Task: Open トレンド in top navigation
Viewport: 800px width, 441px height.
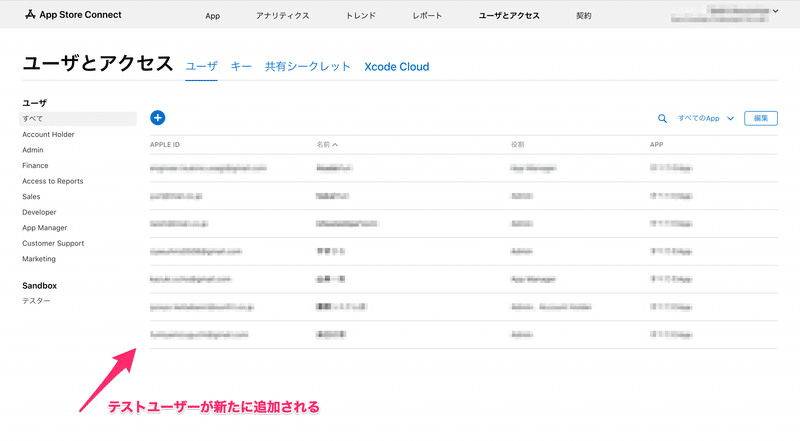Action: pyautogui.click(x=361, y=16)
